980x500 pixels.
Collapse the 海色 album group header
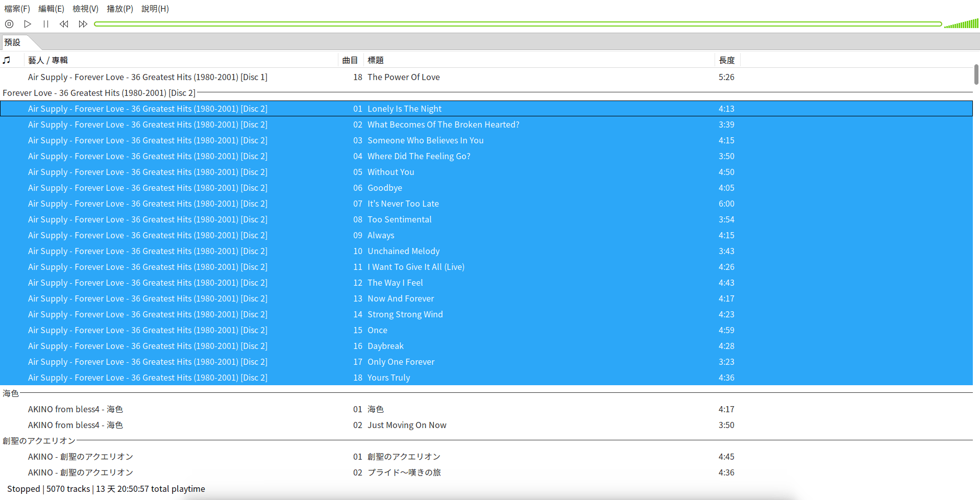coord(11,393)
